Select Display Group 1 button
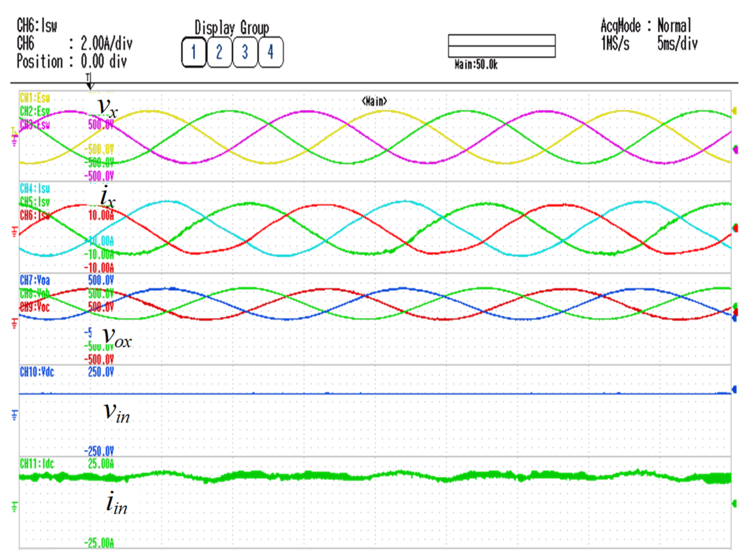 [194, 52]
